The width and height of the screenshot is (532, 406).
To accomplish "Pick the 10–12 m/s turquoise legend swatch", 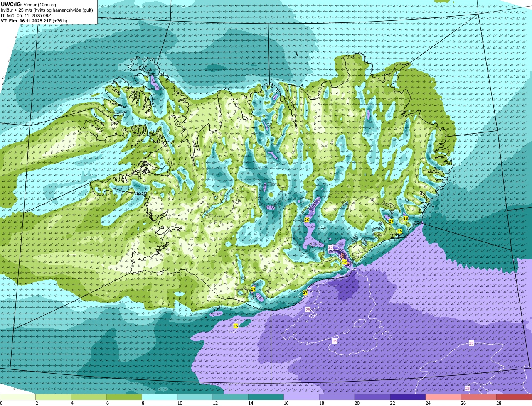I will (195, 397).
